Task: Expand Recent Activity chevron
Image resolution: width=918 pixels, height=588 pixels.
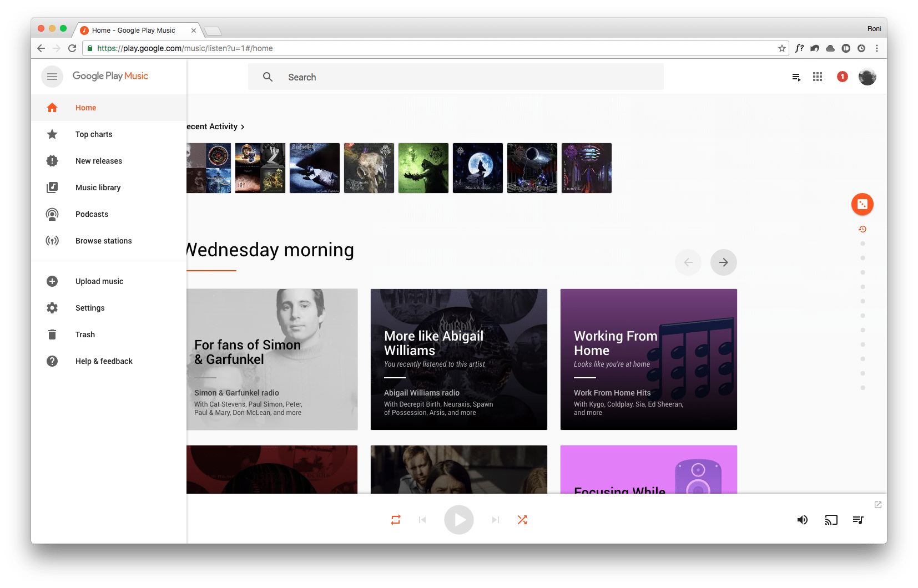Action: click(x=243, y=127)
